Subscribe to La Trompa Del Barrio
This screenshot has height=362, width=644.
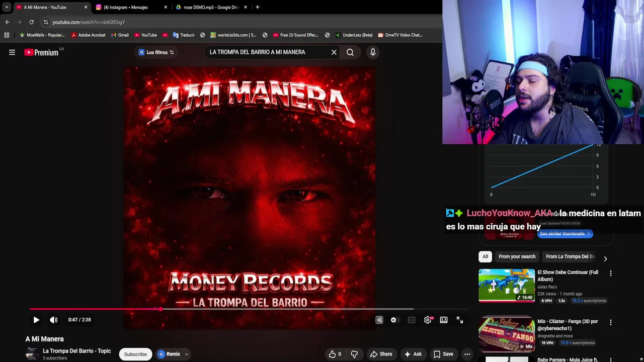(x=135, y=354)
